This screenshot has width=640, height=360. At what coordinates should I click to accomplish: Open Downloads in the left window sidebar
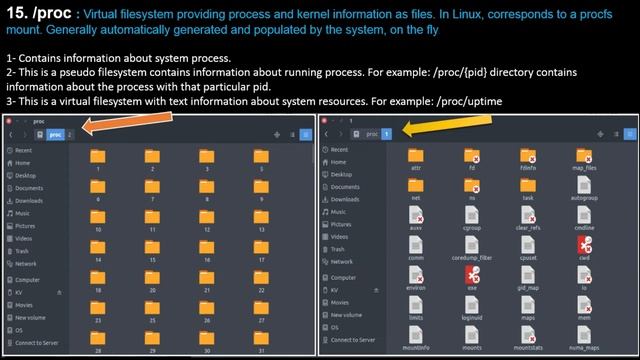(25, 201)
